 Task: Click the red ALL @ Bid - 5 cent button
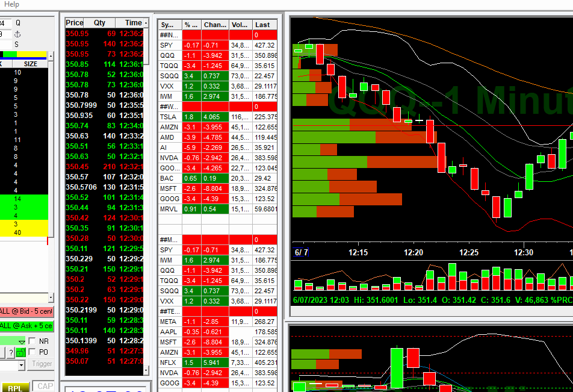tap(26, 311)
